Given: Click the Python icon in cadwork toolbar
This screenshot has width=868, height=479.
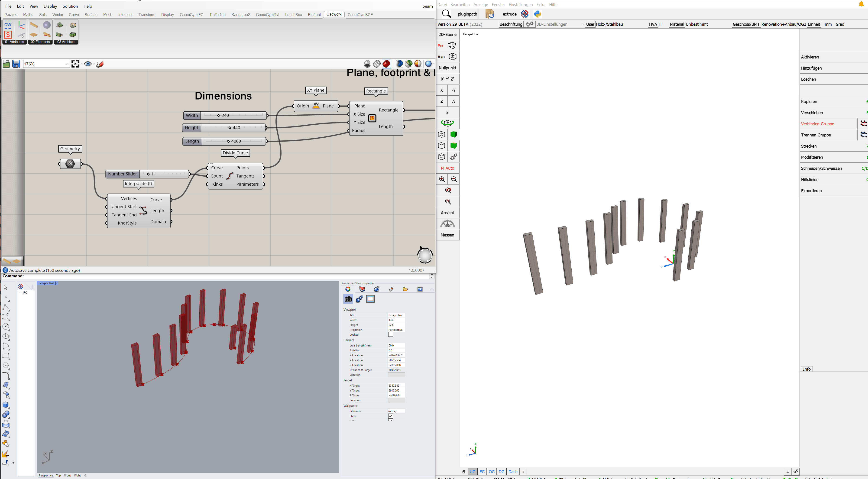Looking at the screenshot, I should [538, 14].
